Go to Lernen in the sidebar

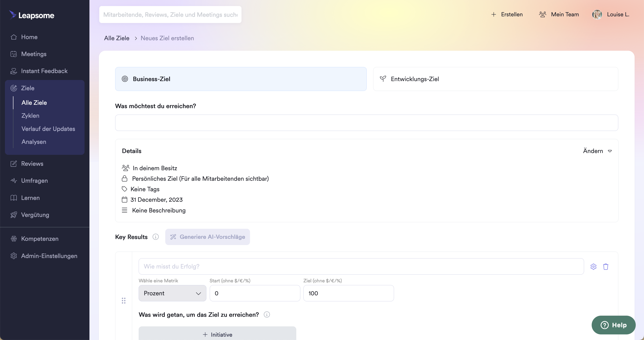(x=30, y=198)
